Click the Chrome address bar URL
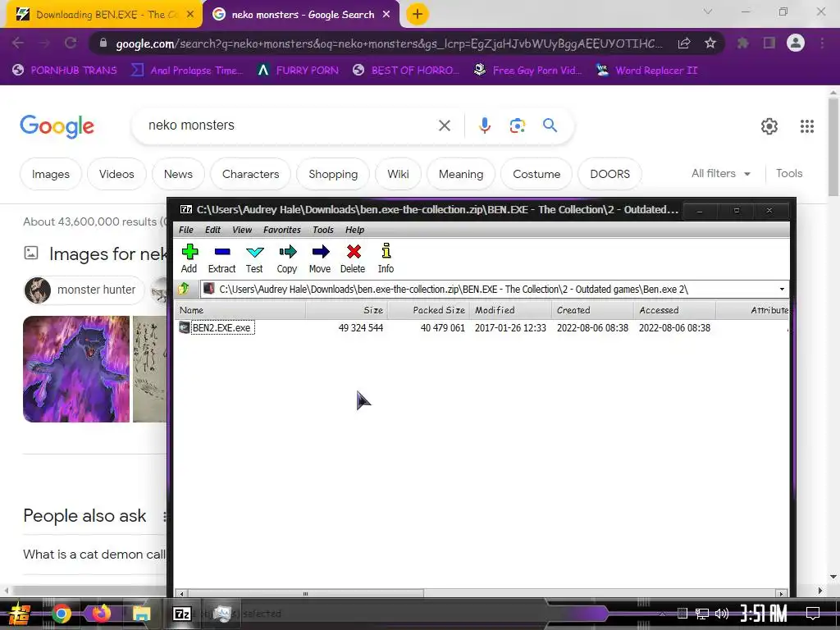840x630 pixels. tap(389, 43)
